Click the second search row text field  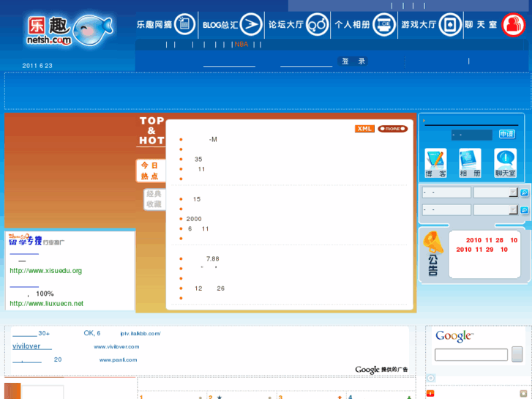click(x=446, y=210)
